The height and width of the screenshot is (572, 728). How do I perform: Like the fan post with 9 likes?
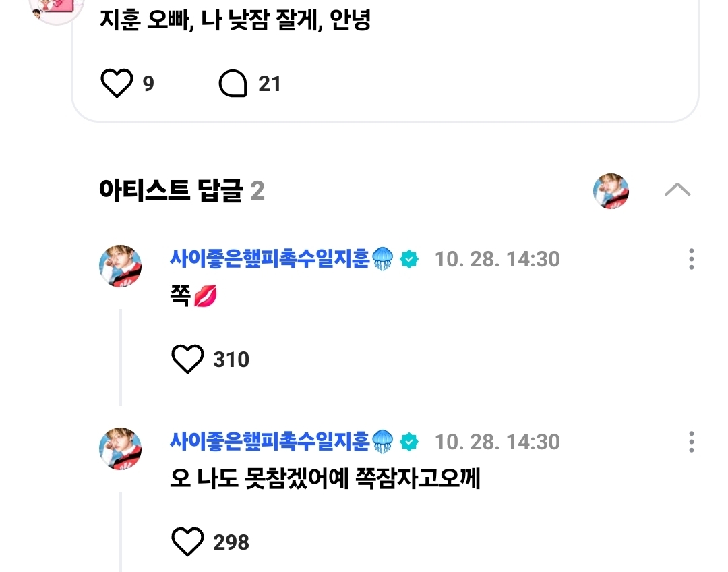pos(117,83)
